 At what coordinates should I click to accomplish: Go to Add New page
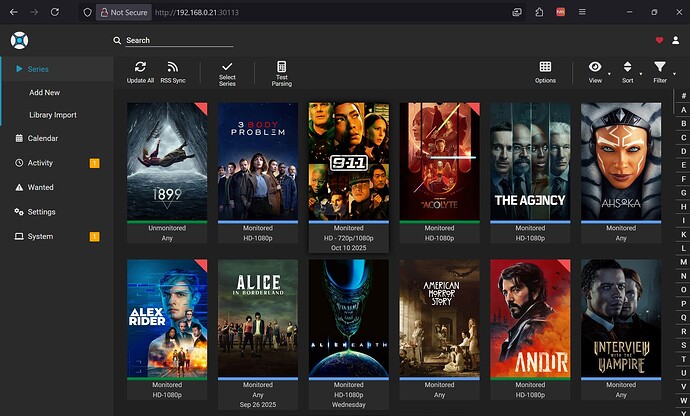tap(44, 92)
